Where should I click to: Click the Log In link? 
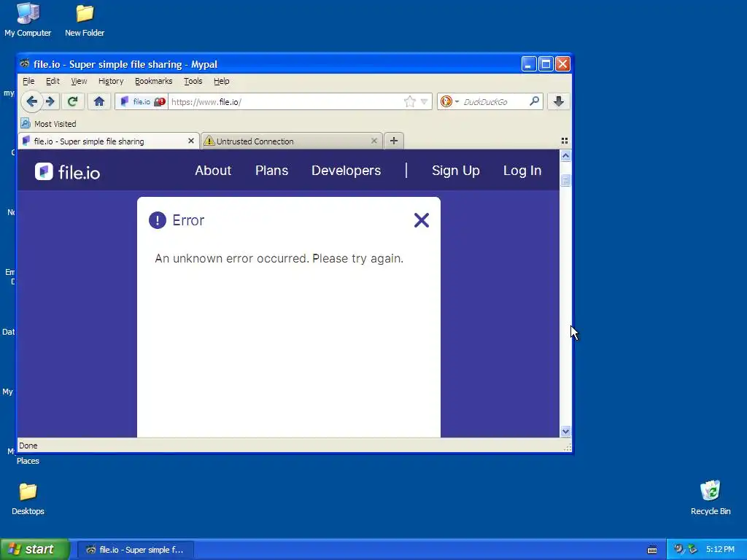pyautogui.click(x=522, y=171)
